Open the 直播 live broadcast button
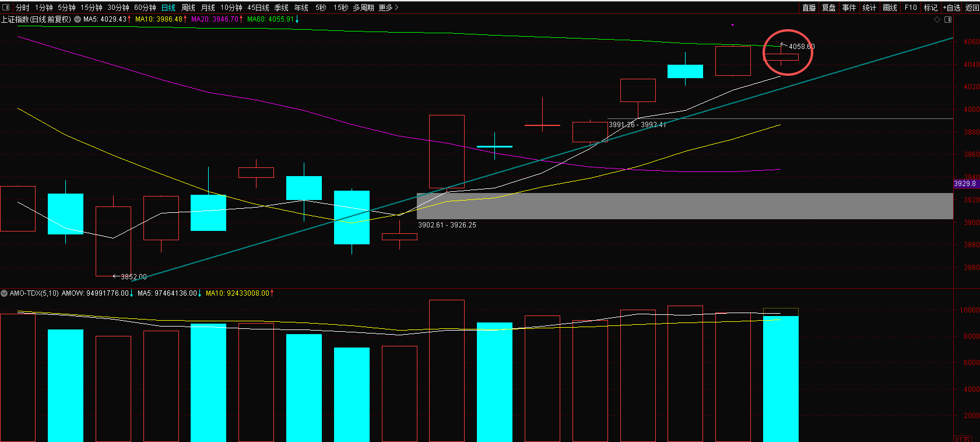 [x=809, y=8]
